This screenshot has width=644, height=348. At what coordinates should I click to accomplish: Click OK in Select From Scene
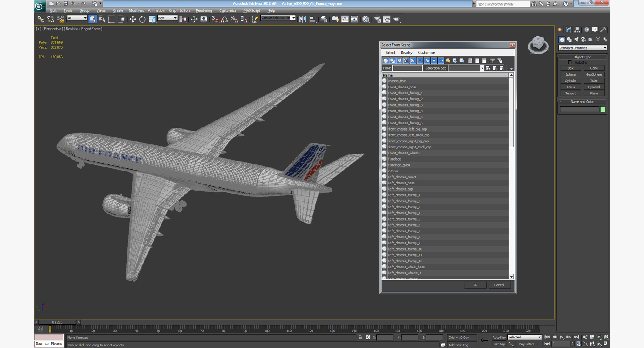click(x=475, y=285)
